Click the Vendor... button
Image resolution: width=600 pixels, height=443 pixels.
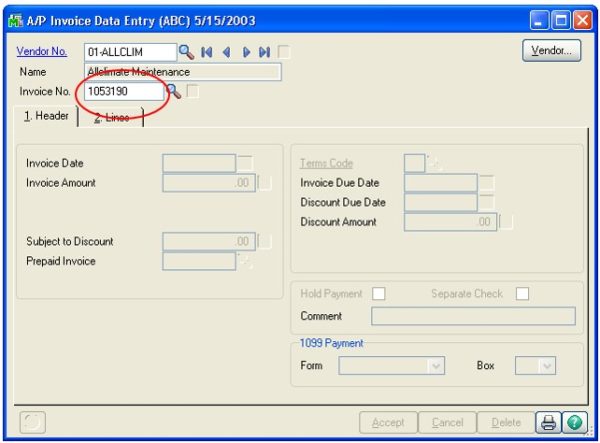click(x=551, y=50)
